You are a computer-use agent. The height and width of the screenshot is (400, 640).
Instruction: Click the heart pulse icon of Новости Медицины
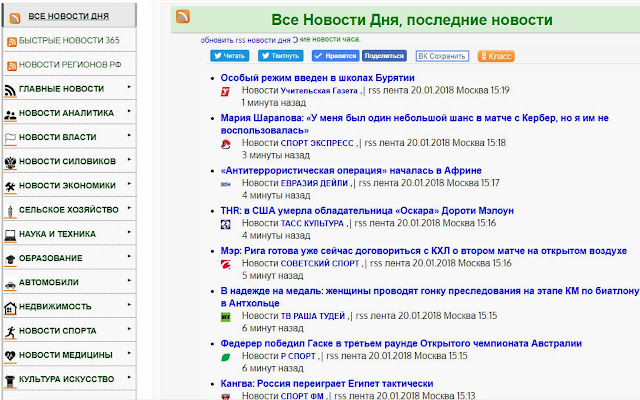[10, 356]
